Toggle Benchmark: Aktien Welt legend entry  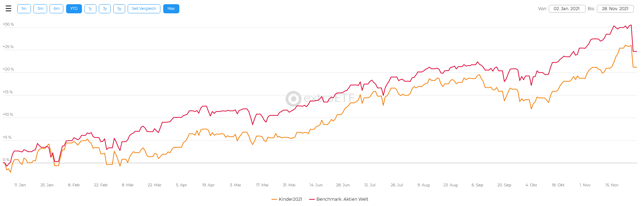[342, 199]
